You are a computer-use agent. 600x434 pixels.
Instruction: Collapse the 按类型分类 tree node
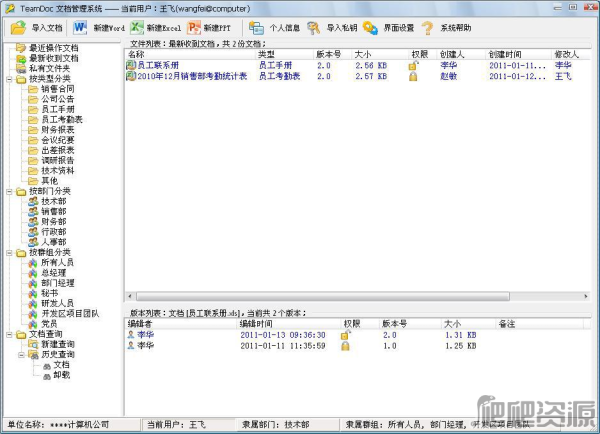click(8, 78)
